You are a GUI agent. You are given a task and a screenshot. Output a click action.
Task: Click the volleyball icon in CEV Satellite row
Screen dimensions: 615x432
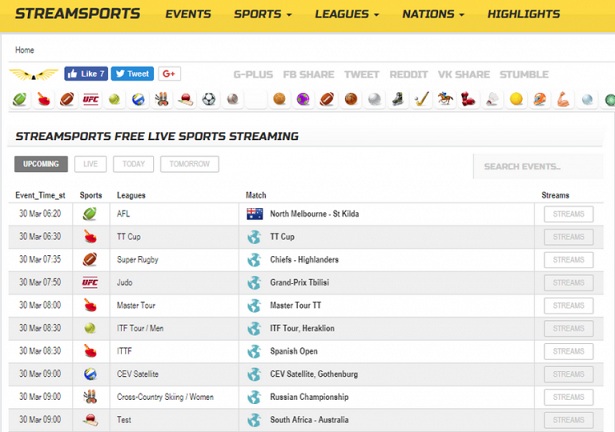point(90,374)
